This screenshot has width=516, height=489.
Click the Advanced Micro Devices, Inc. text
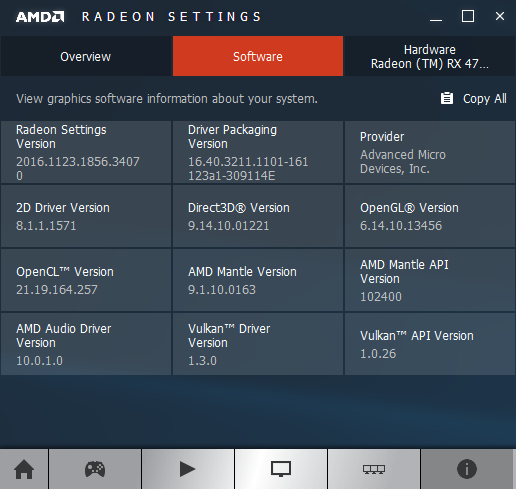pos(403,162)
